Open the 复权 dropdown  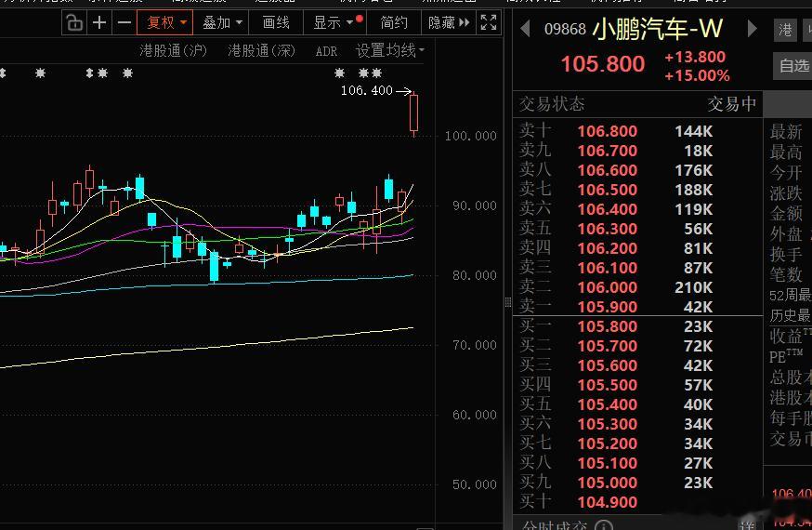coord(165,23)
